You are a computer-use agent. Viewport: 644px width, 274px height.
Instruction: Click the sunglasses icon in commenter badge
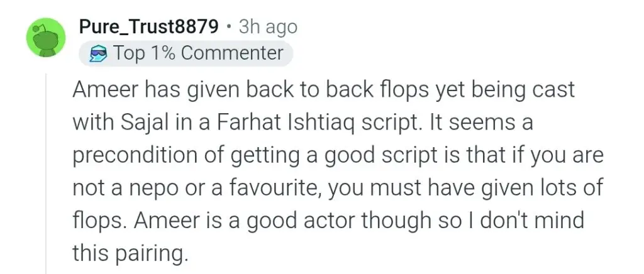(x=97, y=54)
